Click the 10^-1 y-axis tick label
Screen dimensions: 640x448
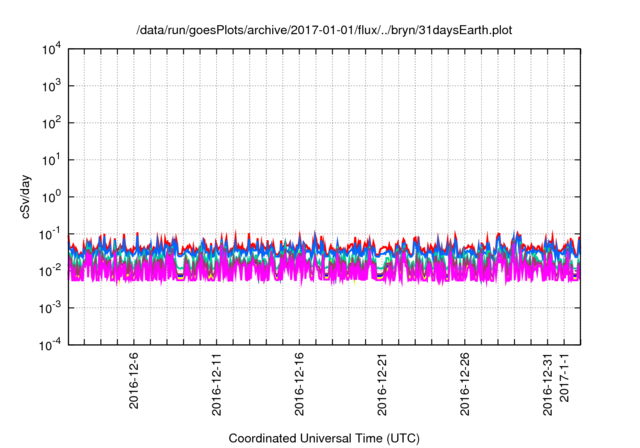[x=49, y=233]
